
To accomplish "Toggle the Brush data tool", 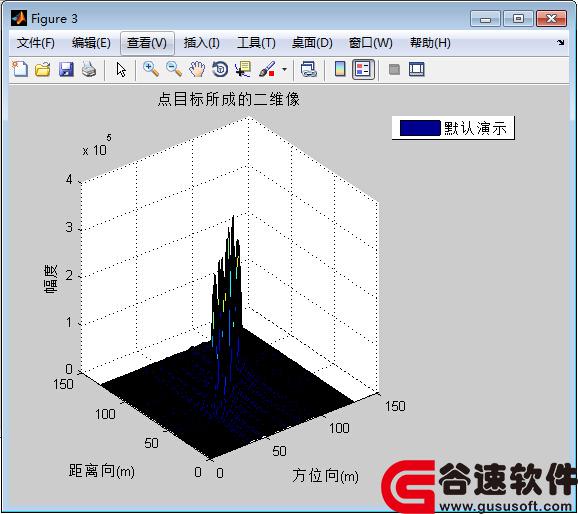I will (x=267, y=69).
